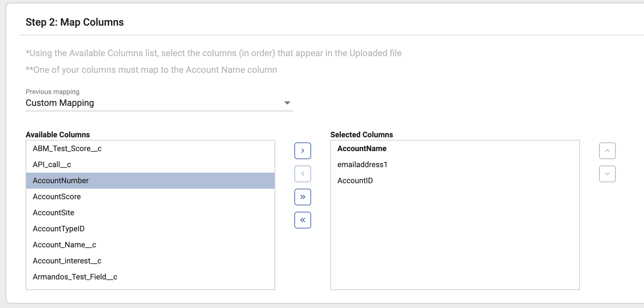The width and height of the screenshot is (644, 308).
Task: Choose emailaddress1 in Selected Columns
Action: tap(362, 165)
